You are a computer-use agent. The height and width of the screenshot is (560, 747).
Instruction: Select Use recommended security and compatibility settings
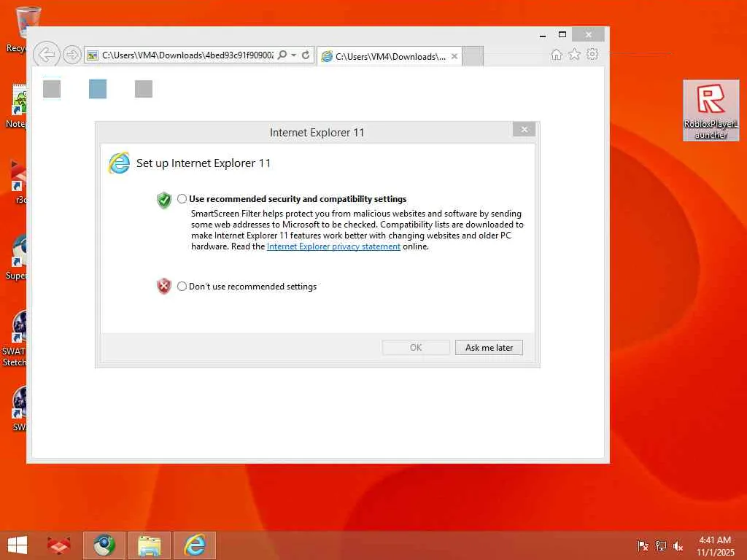(x=182, y=198)
